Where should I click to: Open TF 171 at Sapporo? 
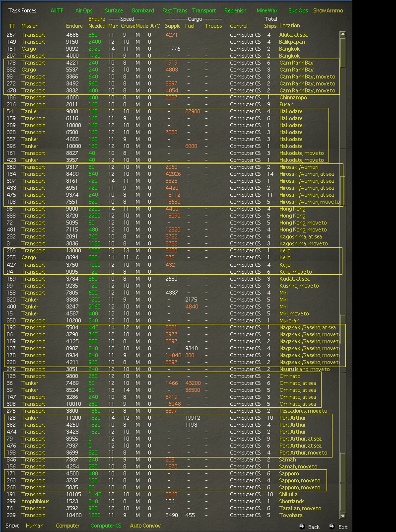pos(171,473)
